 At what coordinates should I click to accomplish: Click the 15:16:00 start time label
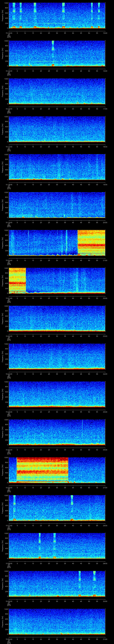(9, 109)
